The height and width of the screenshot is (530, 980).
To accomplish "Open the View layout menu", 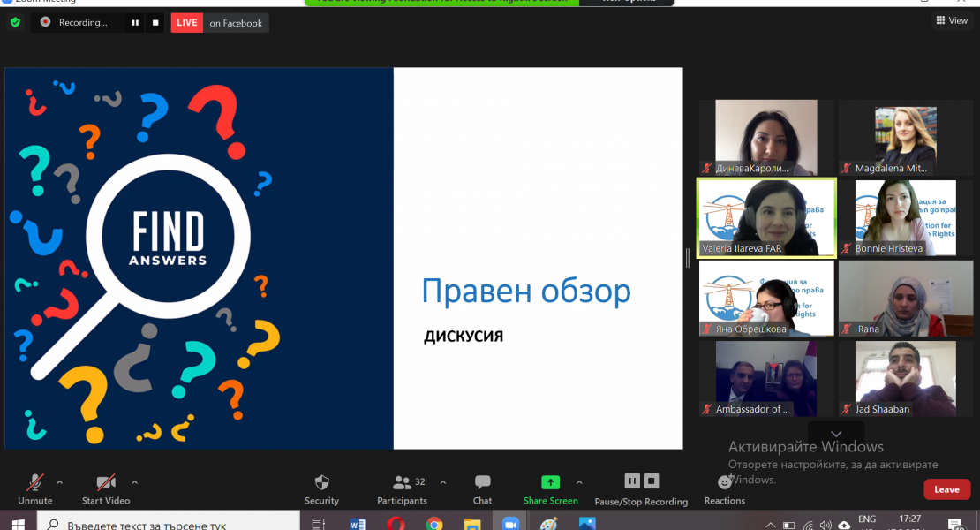I will coord(952,20).
